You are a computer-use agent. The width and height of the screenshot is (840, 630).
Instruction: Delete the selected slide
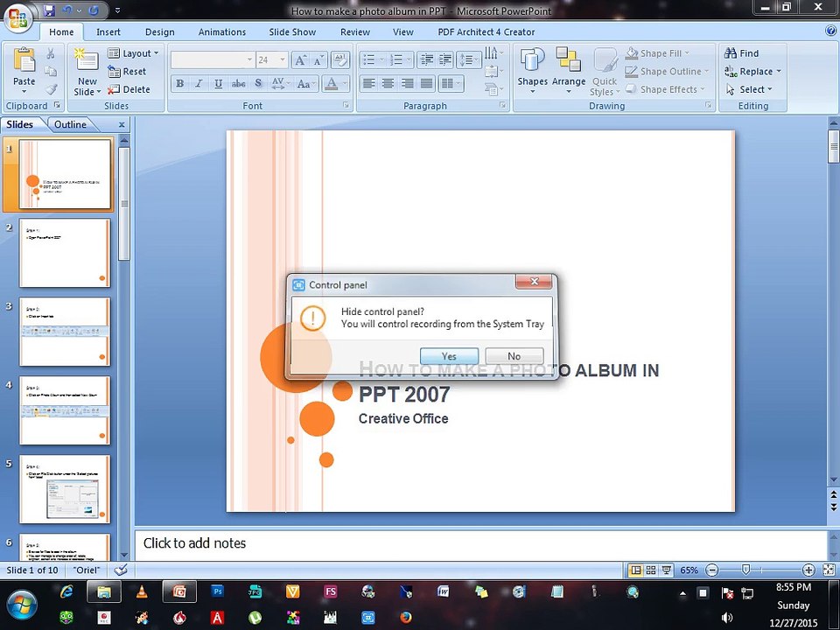(x=129, y=89)
